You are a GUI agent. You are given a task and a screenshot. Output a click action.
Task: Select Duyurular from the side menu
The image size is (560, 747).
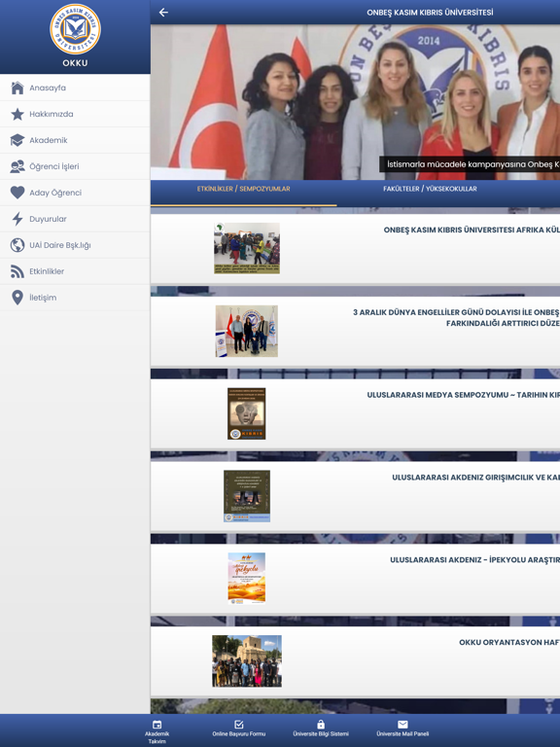coord(75,219)
